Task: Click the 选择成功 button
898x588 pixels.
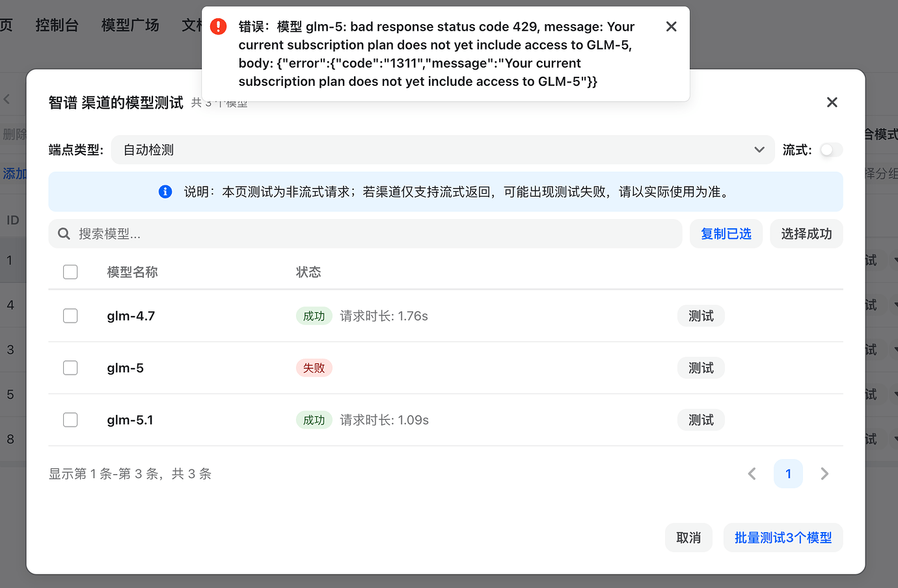Action: (x=807, y=234)
